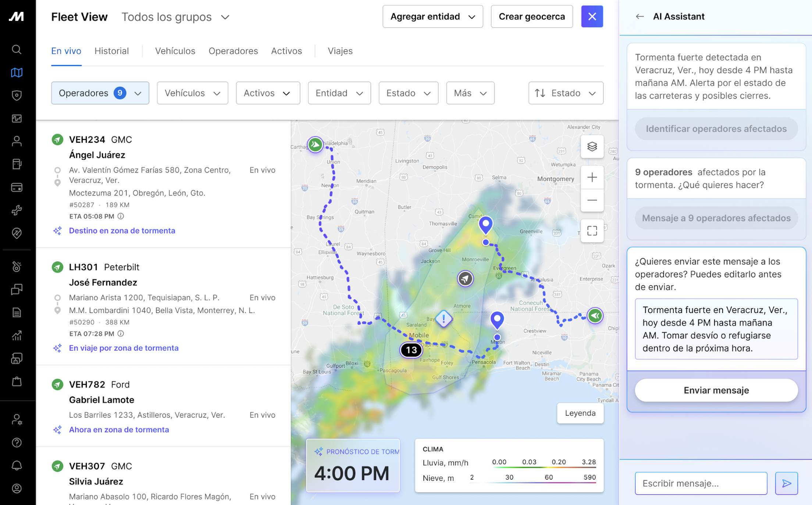The width and height of the screenshot is (812, 505).
Task: Click the Lluvia color scale bar
Action: [x=544, y=467]
